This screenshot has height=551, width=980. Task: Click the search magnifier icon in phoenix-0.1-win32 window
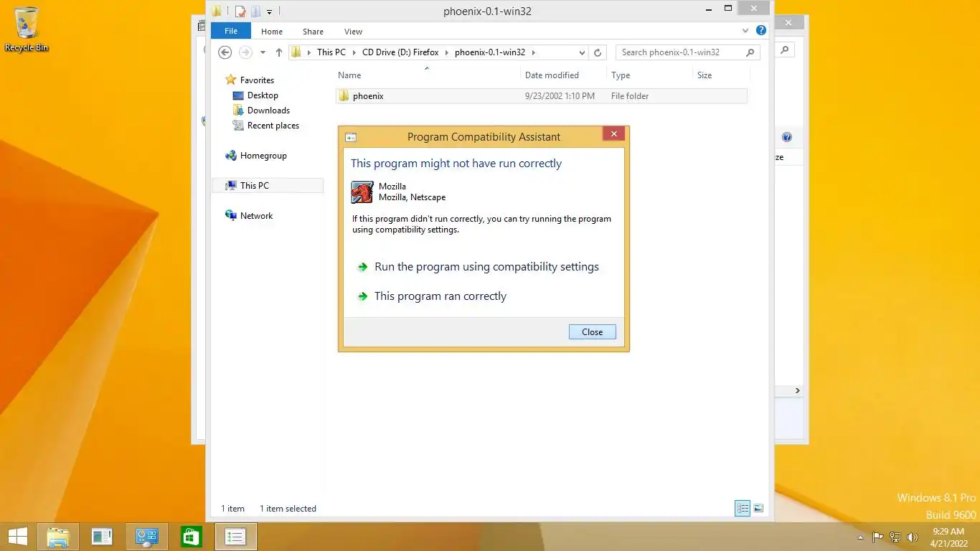tap(750, 52)
